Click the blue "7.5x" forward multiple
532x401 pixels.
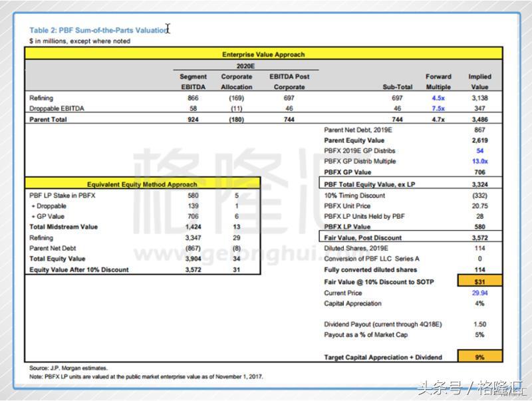coord(438,108)
